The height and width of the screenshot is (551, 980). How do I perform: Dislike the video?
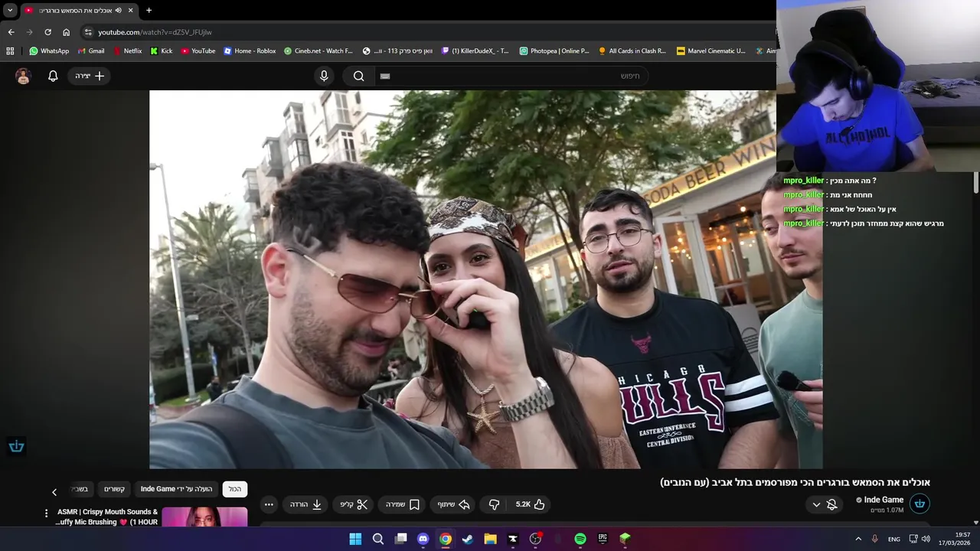(x=494, y=504)
